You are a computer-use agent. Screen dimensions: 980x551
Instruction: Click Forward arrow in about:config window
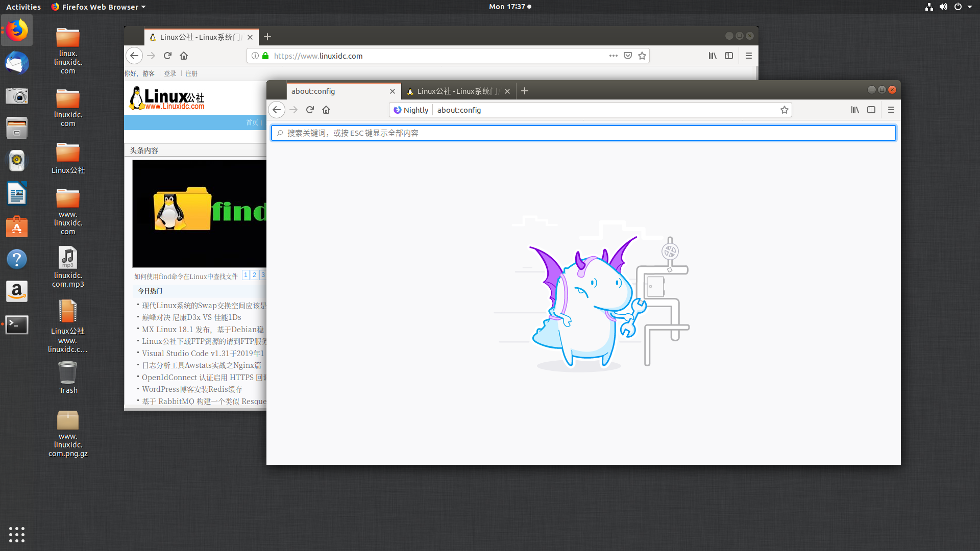click(x=293, y=110)
